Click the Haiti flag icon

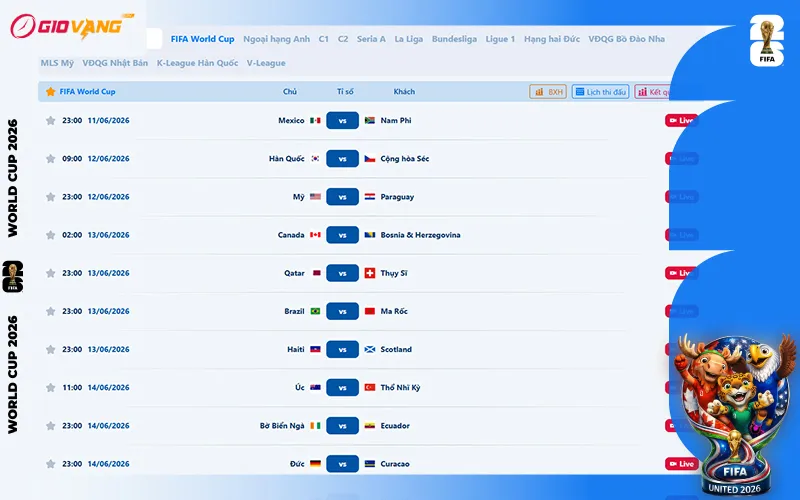(315, 349)
